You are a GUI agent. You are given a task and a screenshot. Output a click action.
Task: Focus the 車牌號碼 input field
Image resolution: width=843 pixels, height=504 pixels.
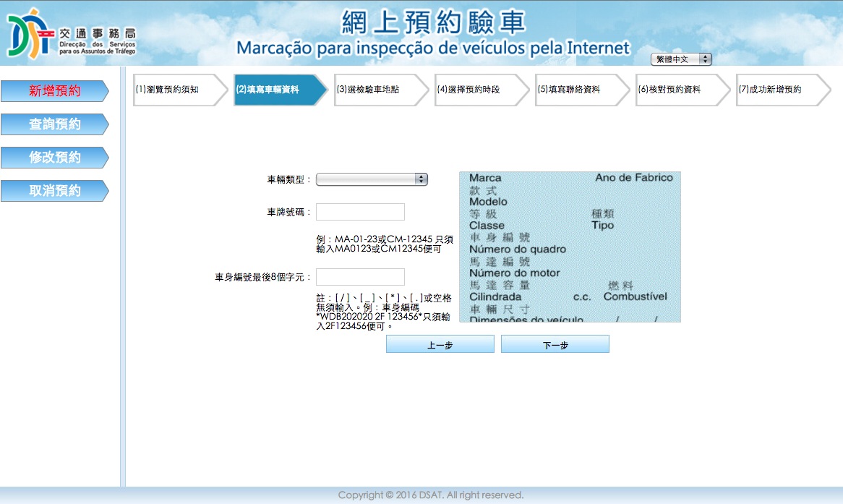tap(360, 212)
